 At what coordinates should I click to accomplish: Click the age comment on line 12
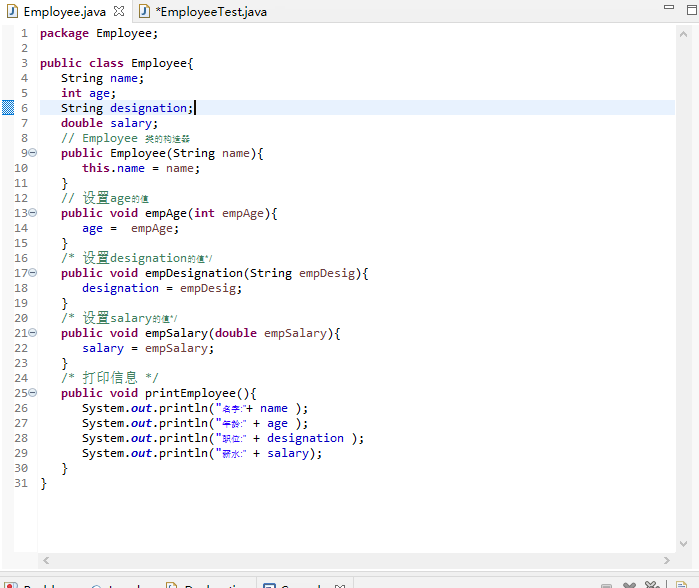[105, 198]
